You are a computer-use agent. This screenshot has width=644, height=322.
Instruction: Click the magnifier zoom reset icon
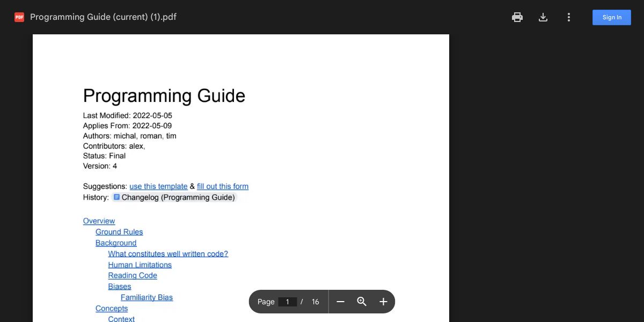tap(362, 302)
